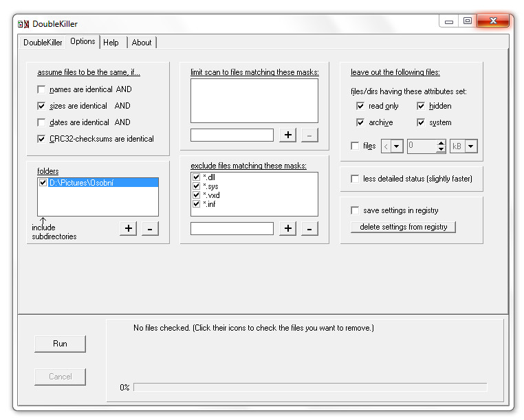The width and height of the screenshot is (524, 420).
Task: Uncheck the *.vxd exclude mask
Action: coord(196,195)
